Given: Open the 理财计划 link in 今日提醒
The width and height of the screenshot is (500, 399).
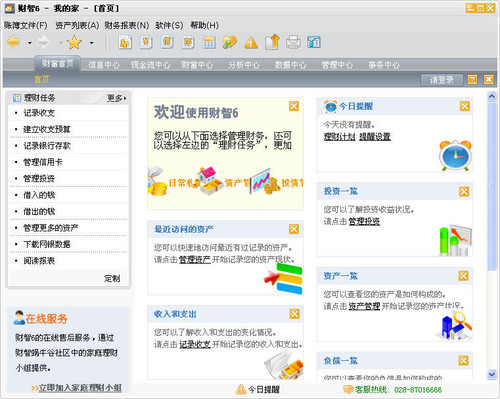Looking at the screenshot, I should [339, 137].
